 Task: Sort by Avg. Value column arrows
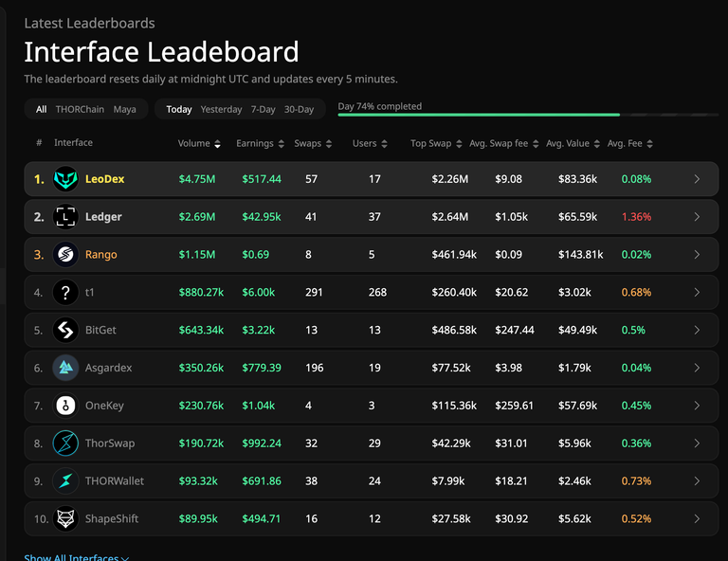click(x=596, y=144)
